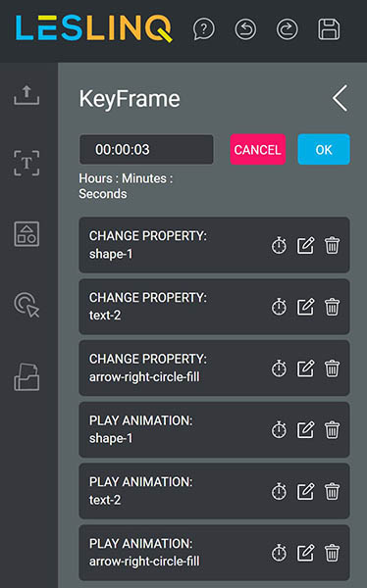Collapse KeyFrame panel with back chevron
367x588 pixels.
coord(340,98)
